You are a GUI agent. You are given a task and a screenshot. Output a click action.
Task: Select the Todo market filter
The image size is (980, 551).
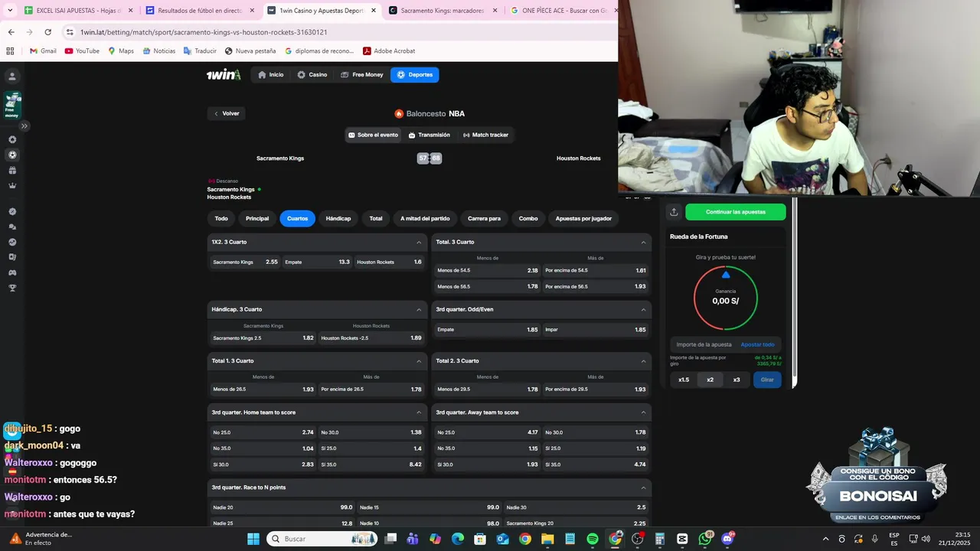coord(221,218)
